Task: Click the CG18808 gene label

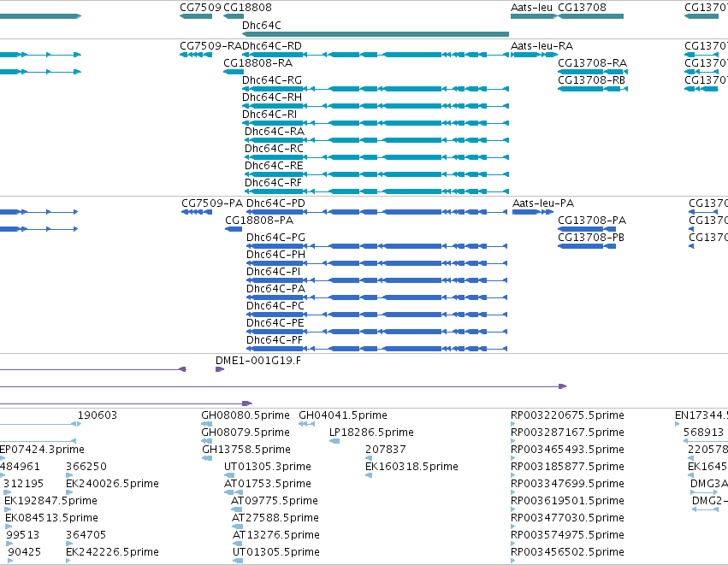Action: point(247,8)
